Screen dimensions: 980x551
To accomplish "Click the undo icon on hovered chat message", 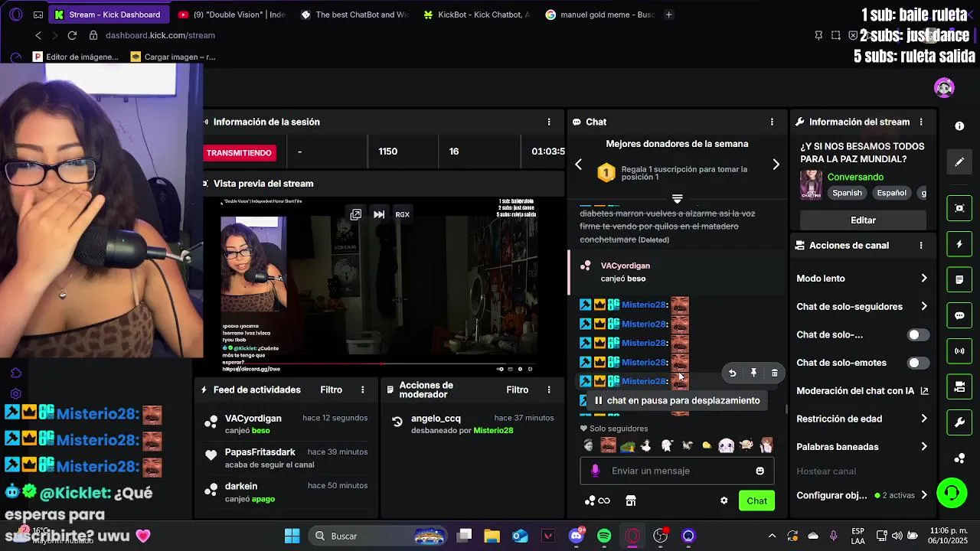I will pyautogui.click(x=732, y=373).
